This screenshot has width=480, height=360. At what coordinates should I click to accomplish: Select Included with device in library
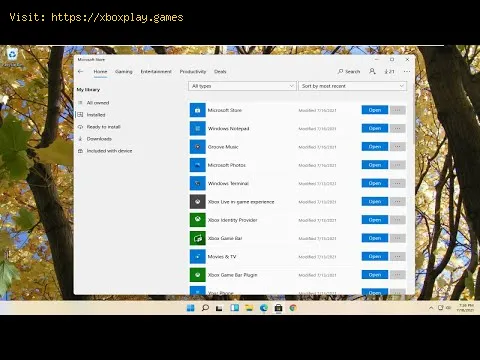coord(109,151)
